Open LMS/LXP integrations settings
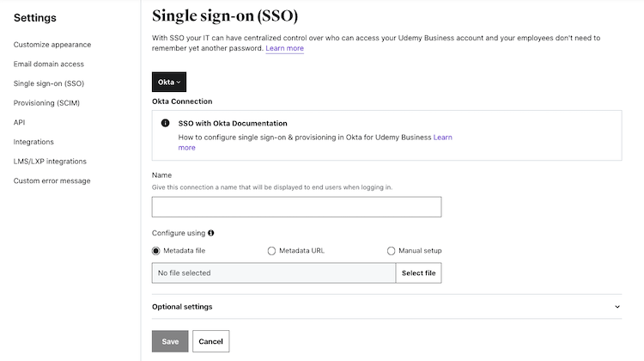 [50, 162]
